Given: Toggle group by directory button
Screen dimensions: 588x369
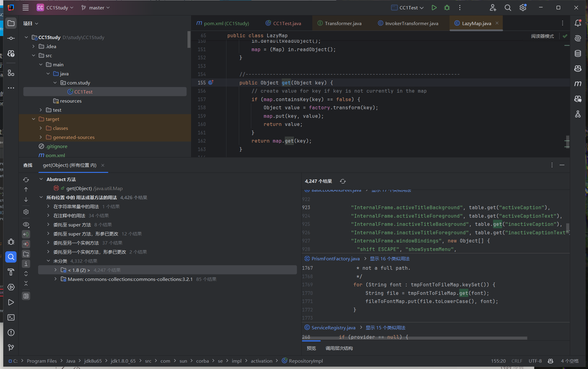Looking at the screenshot, I should click(26, 254).
